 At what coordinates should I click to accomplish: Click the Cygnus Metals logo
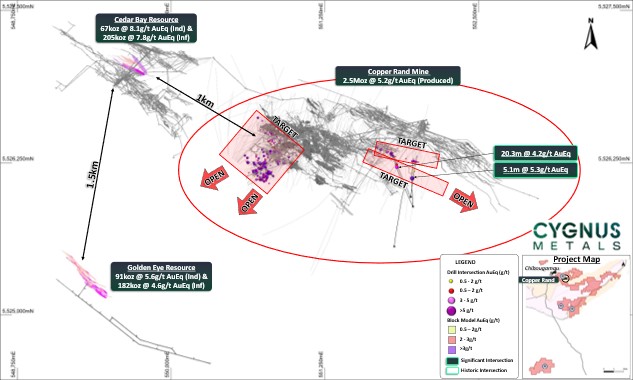[x=576, y=236]
